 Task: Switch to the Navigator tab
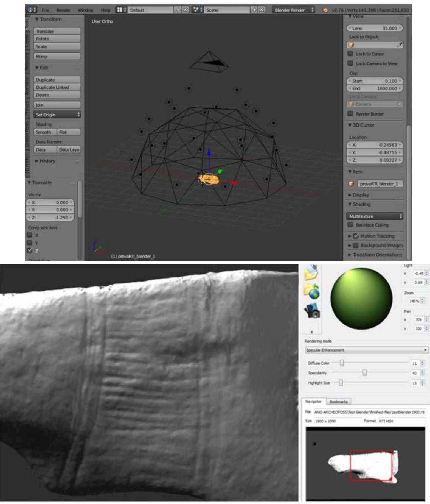(x=313, y=402)
